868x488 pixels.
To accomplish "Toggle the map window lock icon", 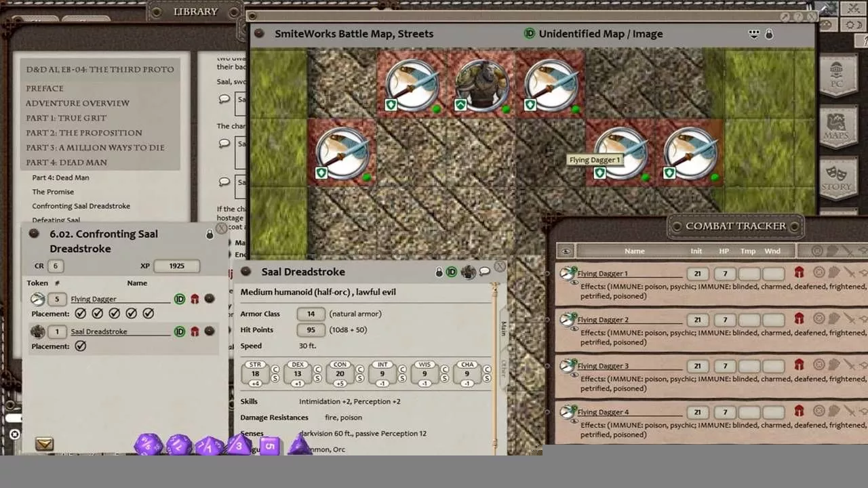I will [769, 34].
